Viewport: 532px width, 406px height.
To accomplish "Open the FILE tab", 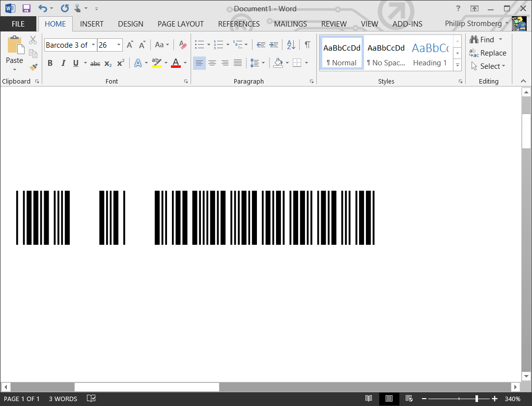I will [x=18, y=24].
